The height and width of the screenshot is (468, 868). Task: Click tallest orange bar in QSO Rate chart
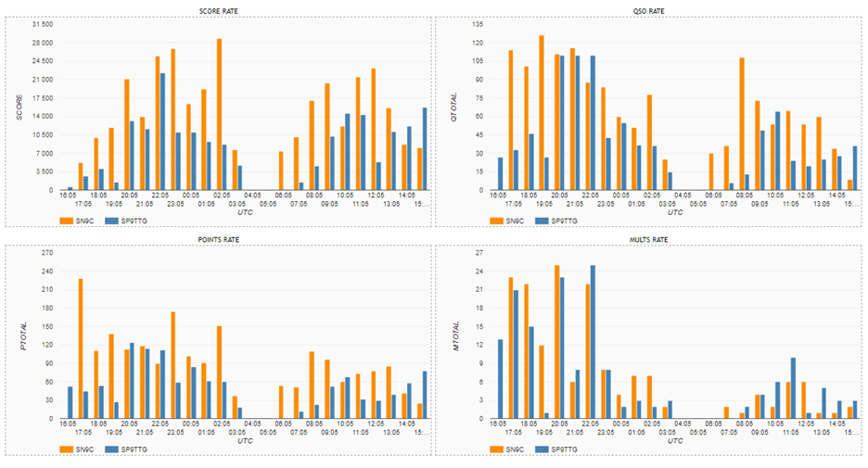click(x=542, y=113)
